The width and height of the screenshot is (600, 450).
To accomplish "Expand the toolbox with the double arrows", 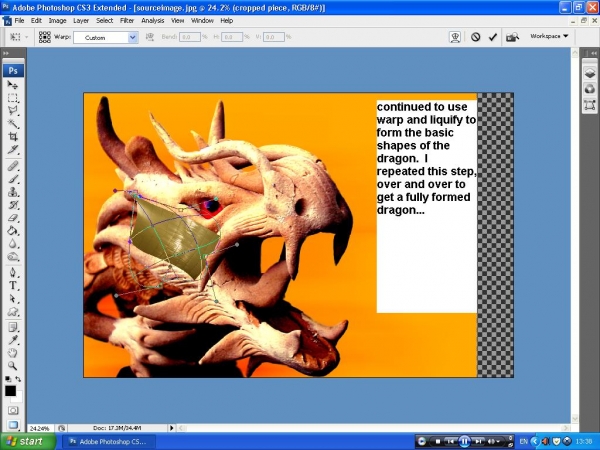I will tap(6, 53).
